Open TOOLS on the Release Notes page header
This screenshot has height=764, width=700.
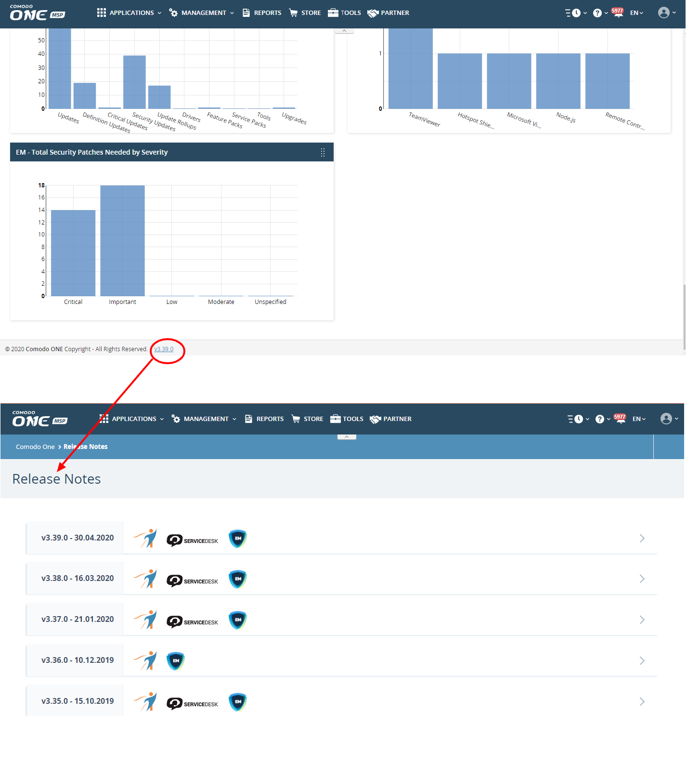coord(347,419)
